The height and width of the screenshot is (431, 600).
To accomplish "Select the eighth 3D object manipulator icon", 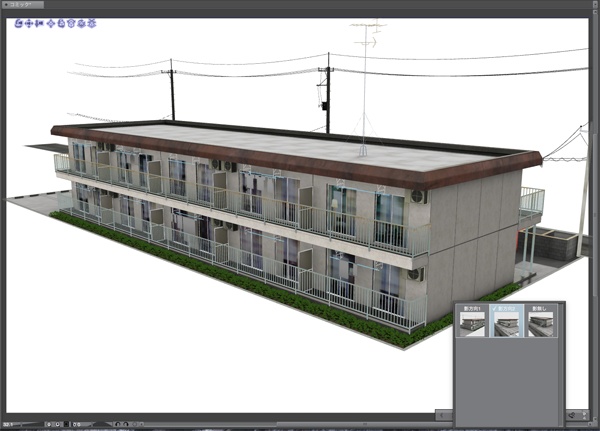I will [91, 24].
